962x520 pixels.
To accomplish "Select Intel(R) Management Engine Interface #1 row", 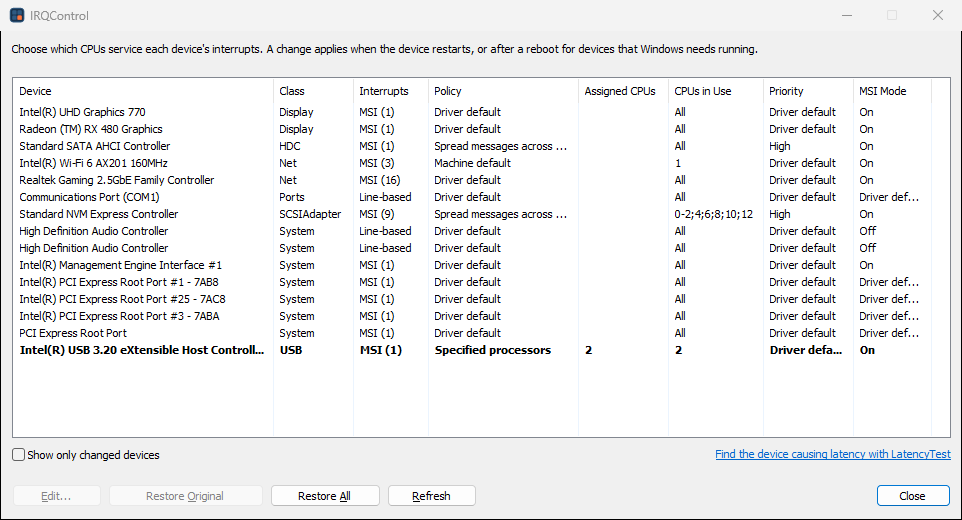I will [472, 265].
